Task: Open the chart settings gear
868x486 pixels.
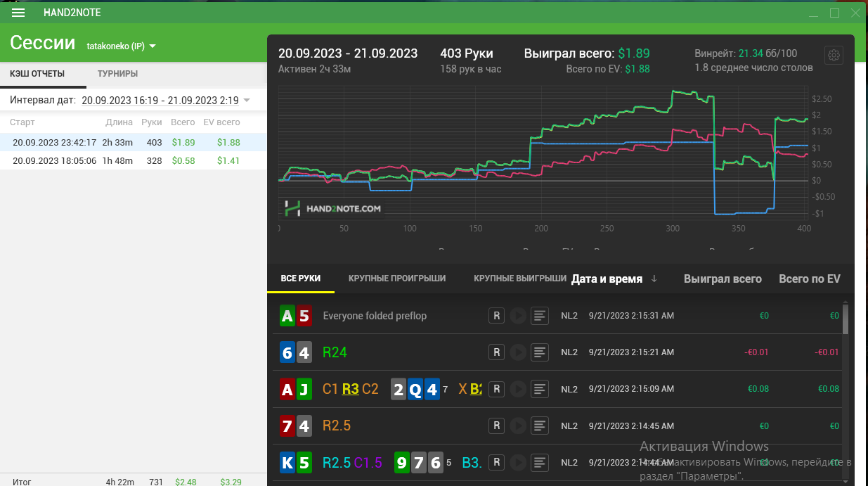Action: coord(834,56)
